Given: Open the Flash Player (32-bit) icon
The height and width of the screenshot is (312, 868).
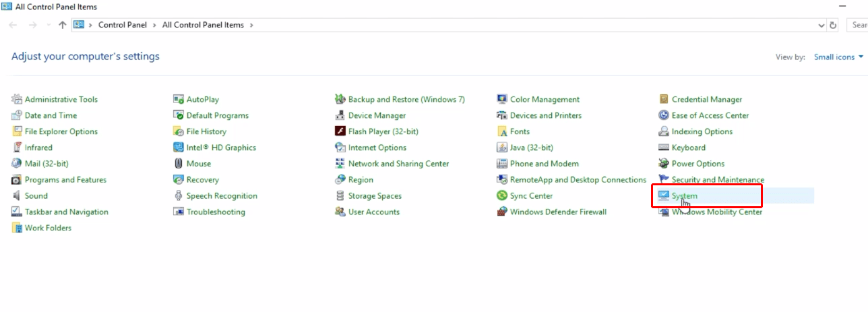Looking at the screenshot, I should pyautogui.click(x=340, y=131).
